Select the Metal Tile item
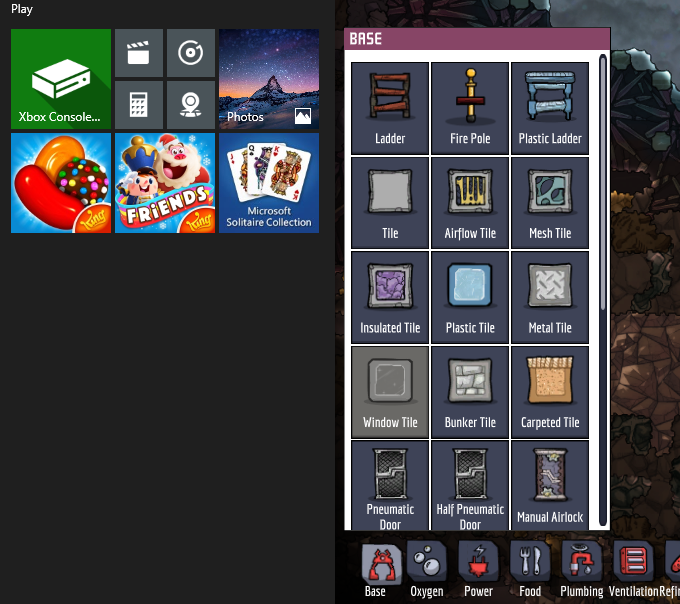The image size is (680, 604). (550, 297)
